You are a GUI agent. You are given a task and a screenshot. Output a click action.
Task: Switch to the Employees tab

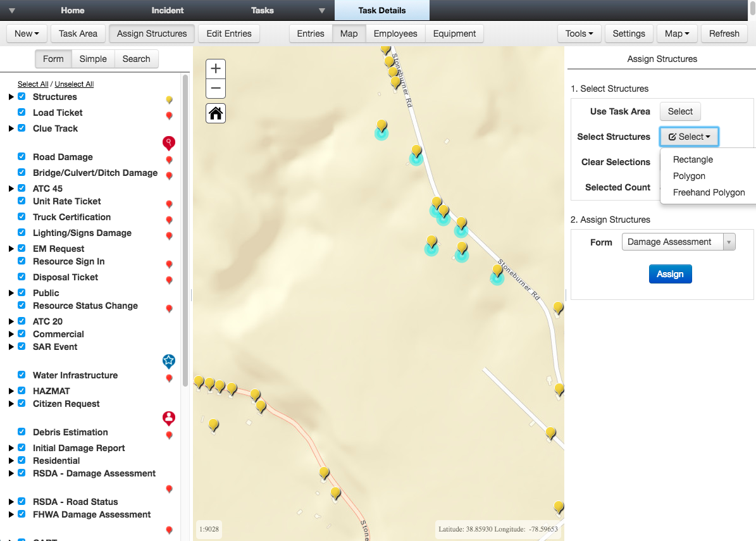click(395, 34)
